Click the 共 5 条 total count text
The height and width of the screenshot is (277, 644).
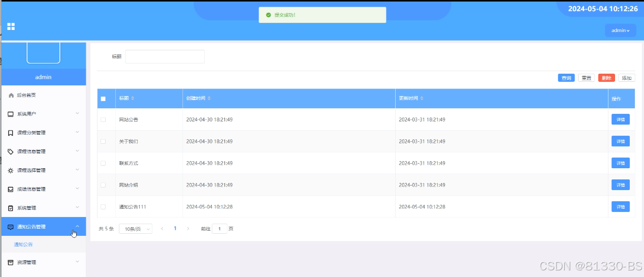(x=106, y=229)
